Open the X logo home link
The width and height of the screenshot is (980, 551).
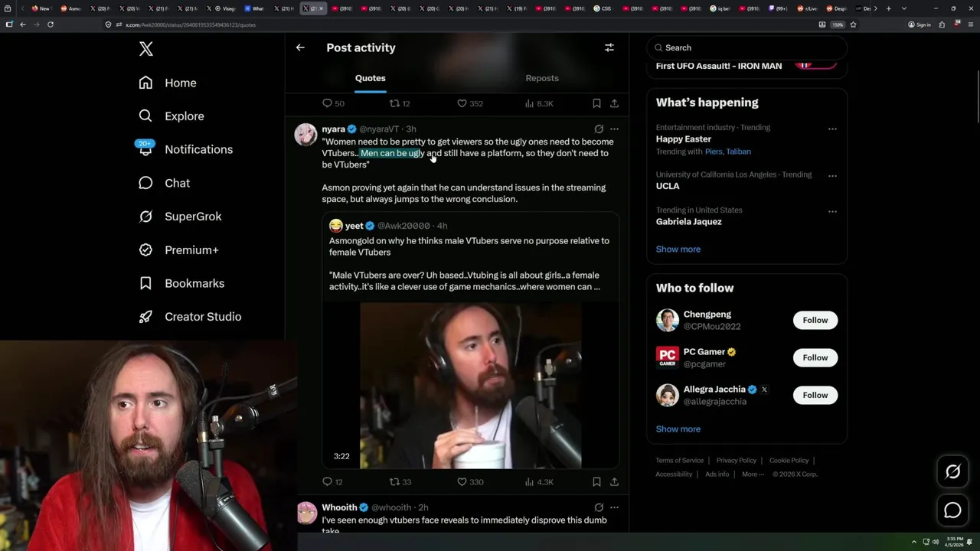pyautogui.click(x=146, y=49)
